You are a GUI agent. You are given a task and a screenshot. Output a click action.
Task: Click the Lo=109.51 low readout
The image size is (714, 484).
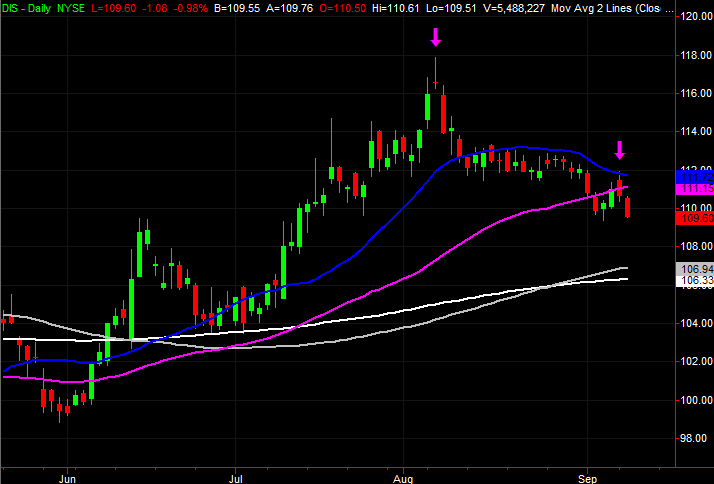click(x=449, y=8)
